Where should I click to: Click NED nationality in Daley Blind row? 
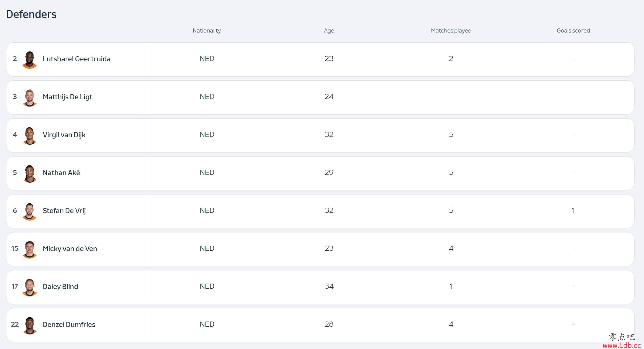click(207, 286)
